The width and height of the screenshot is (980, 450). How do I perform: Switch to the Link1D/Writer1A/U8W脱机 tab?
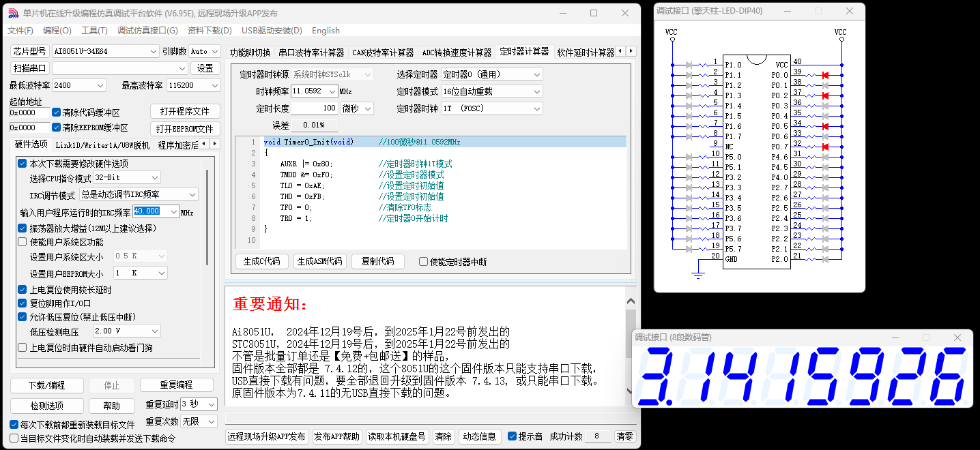[102, 145]
